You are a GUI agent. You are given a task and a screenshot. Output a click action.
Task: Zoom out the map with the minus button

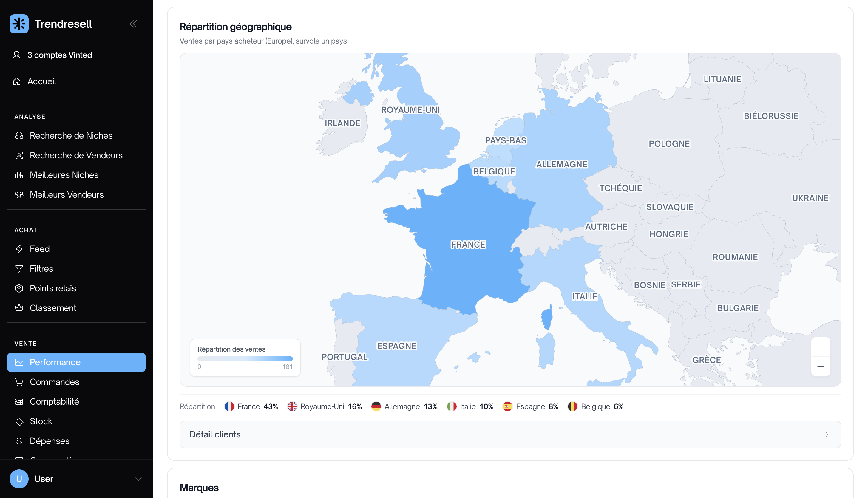(821, 366)
